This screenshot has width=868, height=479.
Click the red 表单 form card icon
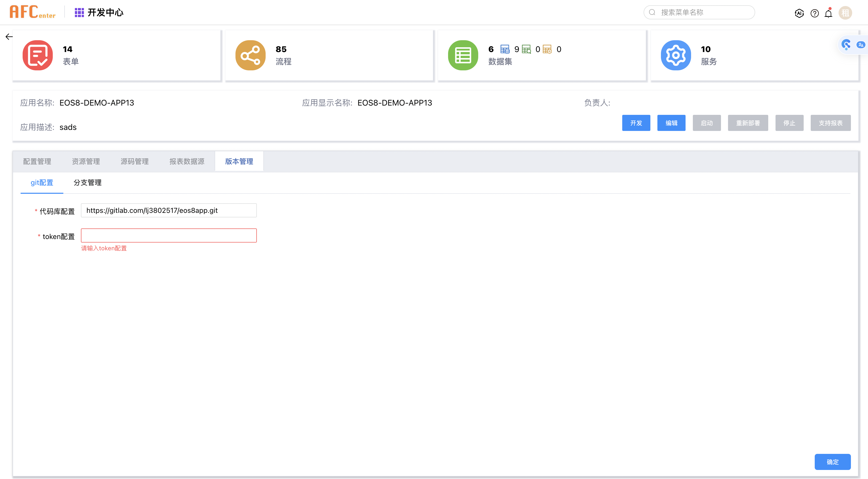tap(38, 55)
